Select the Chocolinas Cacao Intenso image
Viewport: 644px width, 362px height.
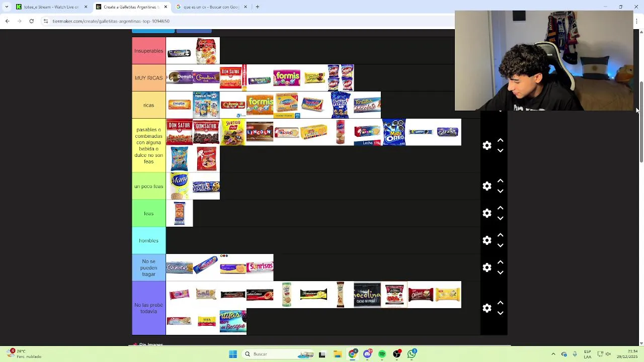(x=367, y=295)
